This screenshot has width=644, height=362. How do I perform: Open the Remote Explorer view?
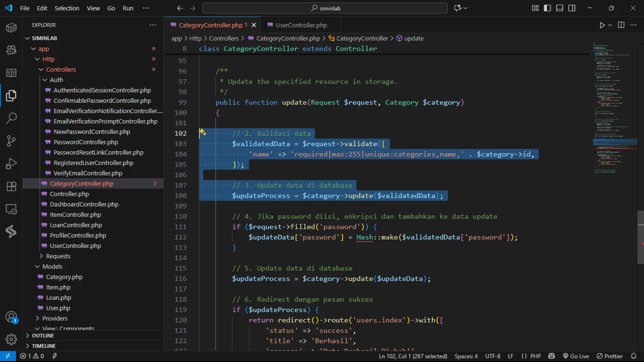coord(11,209)
